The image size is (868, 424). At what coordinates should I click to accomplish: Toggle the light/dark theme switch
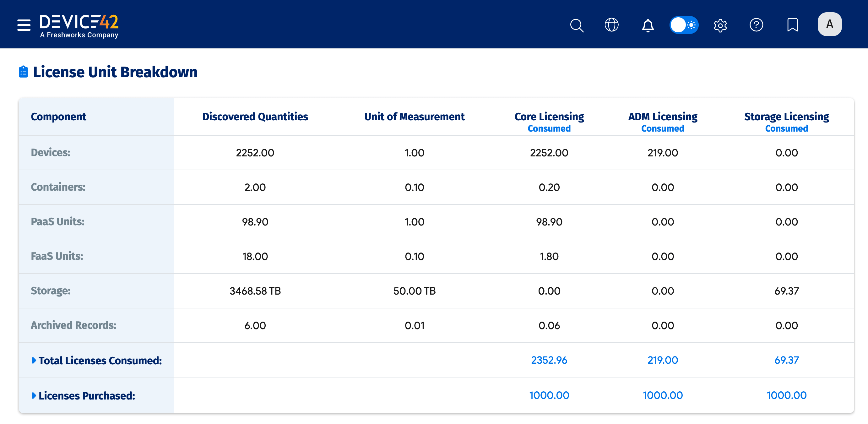pos(684,25)
